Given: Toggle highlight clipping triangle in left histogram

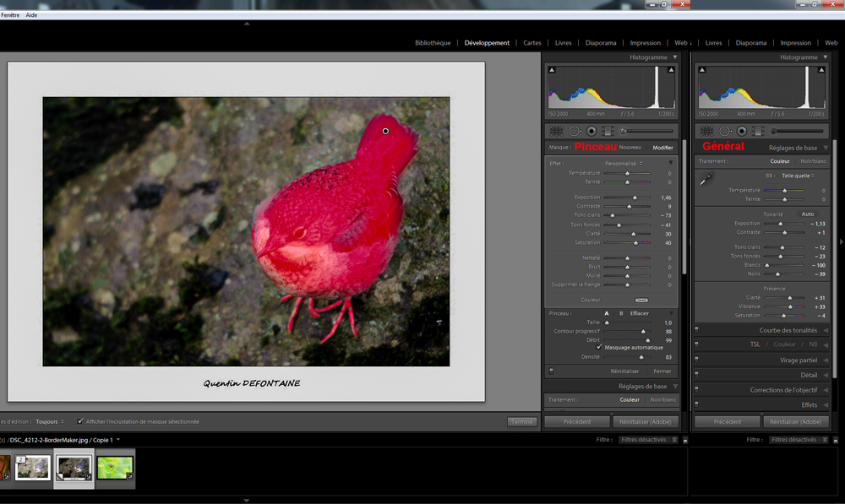Looking at the screenshot, I should (x=671, y=69).
